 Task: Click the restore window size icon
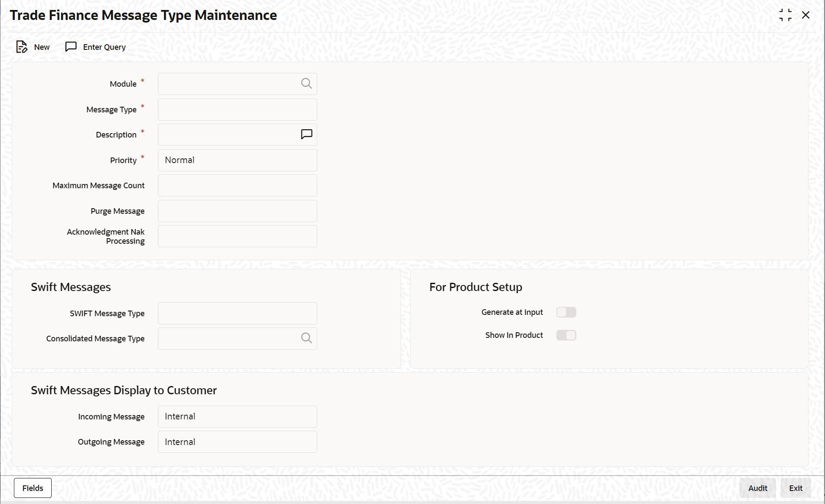point(786,14)
